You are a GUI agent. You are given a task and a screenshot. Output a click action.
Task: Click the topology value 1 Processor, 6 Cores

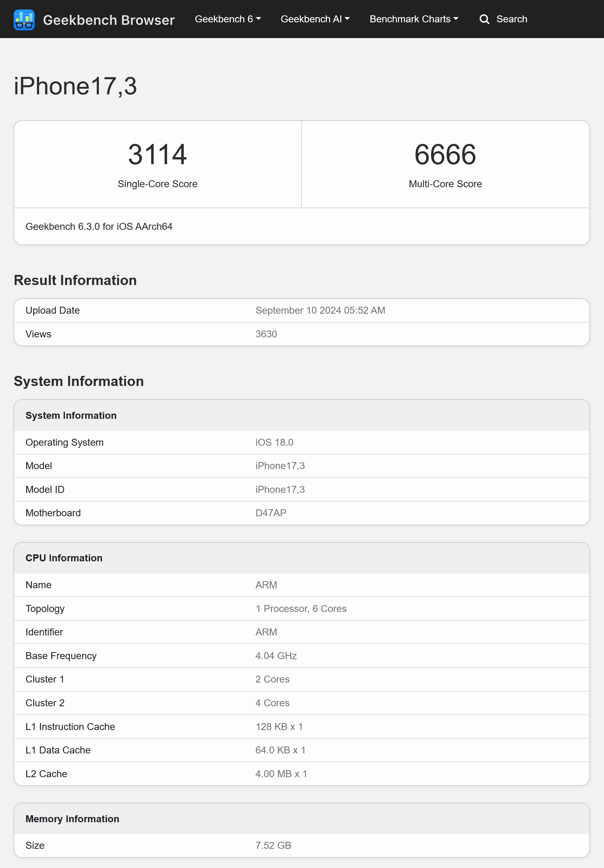click(x=301, y=609)
